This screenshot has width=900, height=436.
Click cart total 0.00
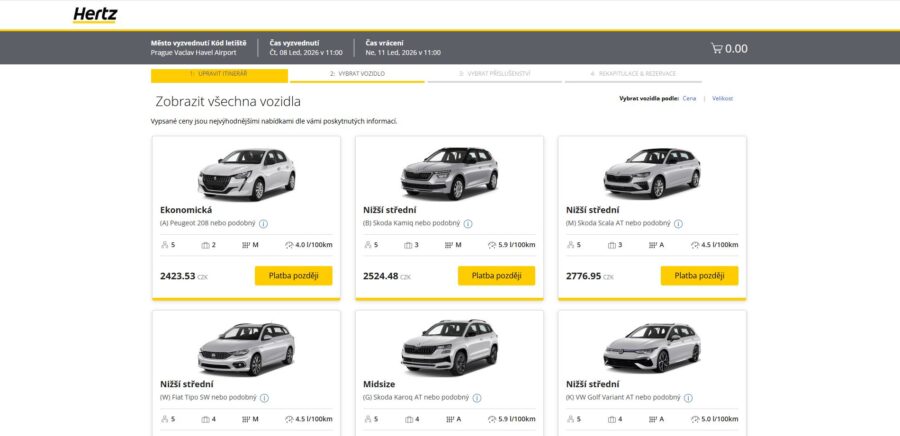pyautogui.click(x=736, y=49)
